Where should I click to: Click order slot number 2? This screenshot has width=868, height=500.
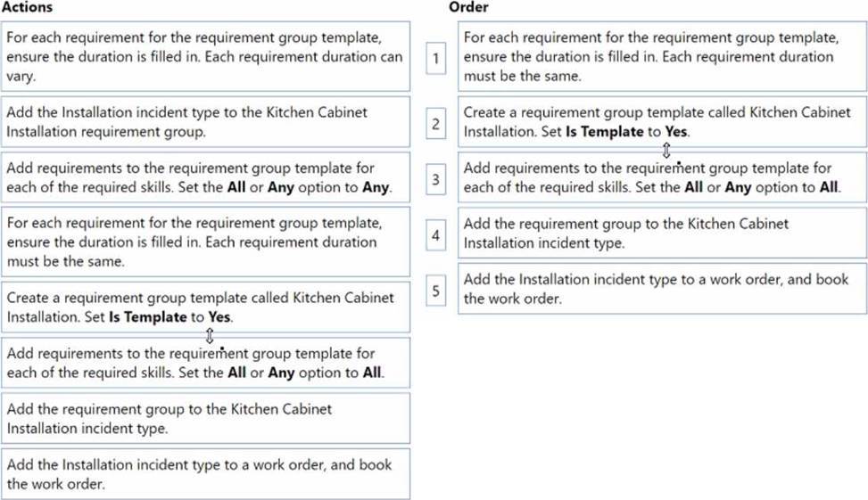(x=436, y=123)
